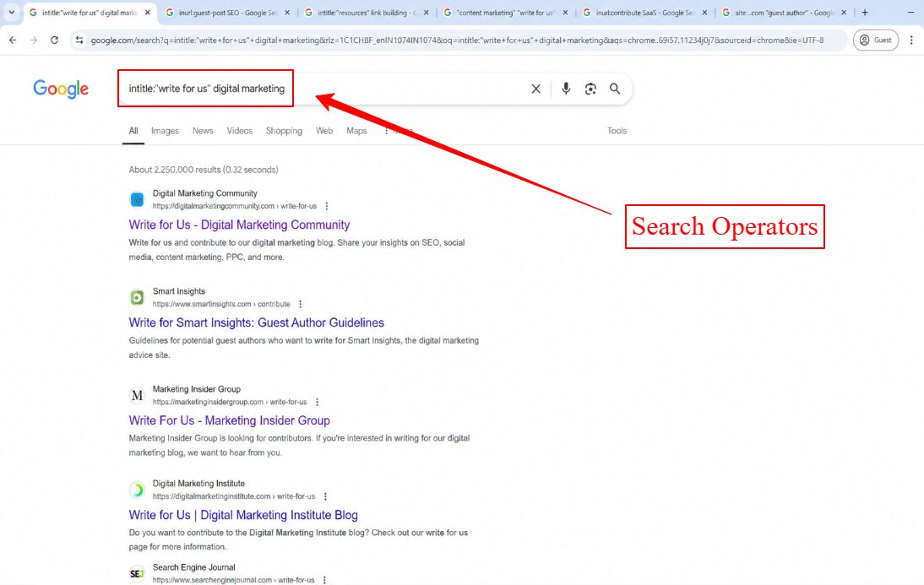The height and width of the screenshot is (585, 924).
Task: Open options for Marketing Insider Group result
Action: tap(317, 402)
